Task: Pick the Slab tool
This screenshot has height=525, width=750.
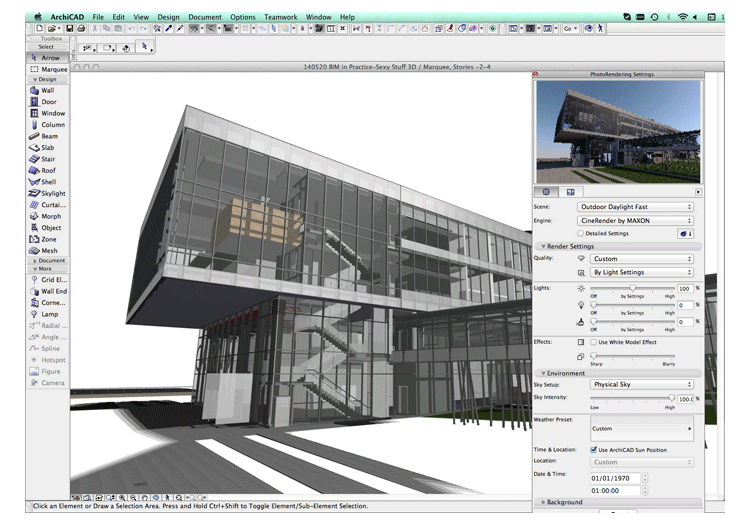Action: (x=44, y=148)
